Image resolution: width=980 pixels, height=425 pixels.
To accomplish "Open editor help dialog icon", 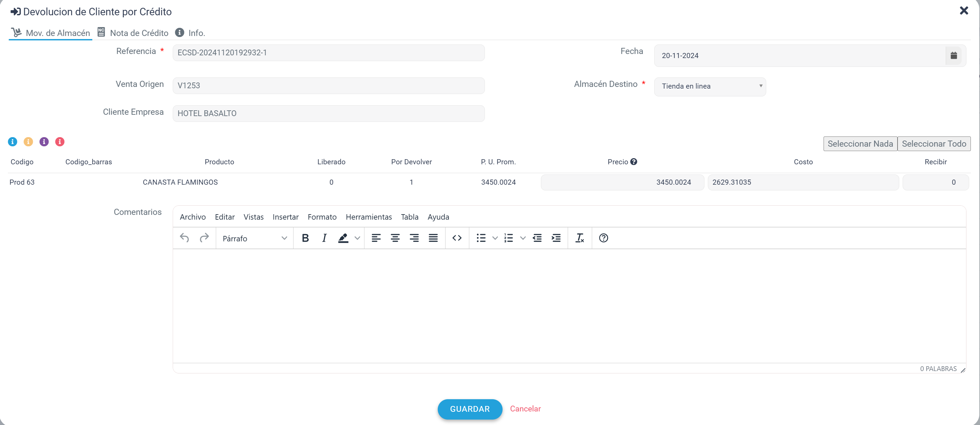I will pos(603,238).
